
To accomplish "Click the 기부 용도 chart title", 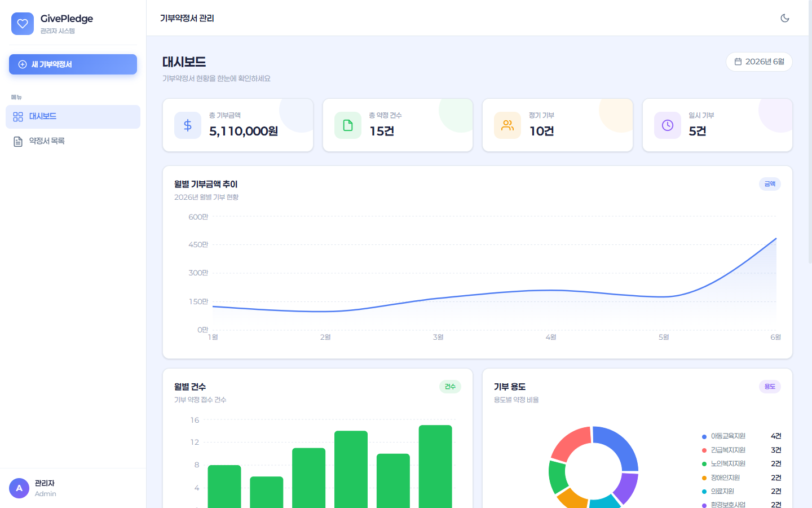I will (510, 387).
